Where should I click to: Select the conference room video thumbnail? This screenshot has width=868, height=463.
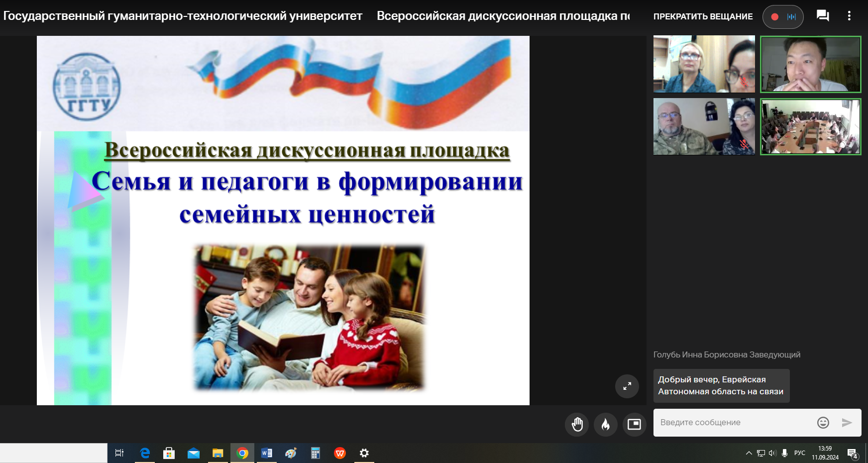pyautogui.click(x=810, y=126)
